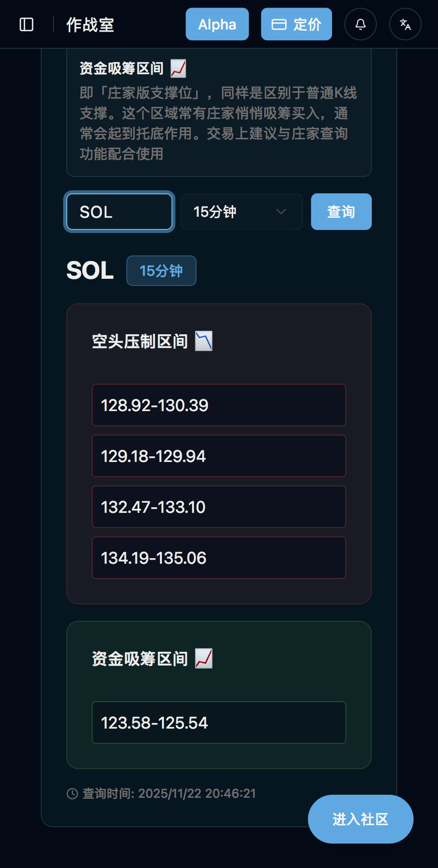Click the clock icon beside 查询时间
Image resolution: width=438 pixels, height=868 pixels.
pos(72,794)
